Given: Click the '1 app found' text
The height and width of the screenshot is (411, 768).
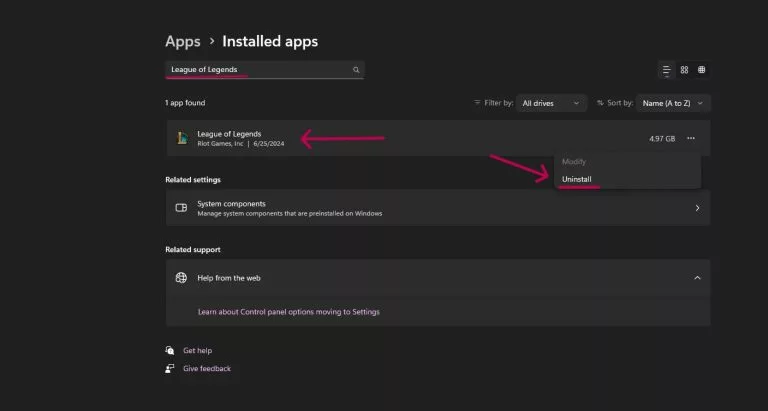Looking at the screenshot, I should point(185,103).
